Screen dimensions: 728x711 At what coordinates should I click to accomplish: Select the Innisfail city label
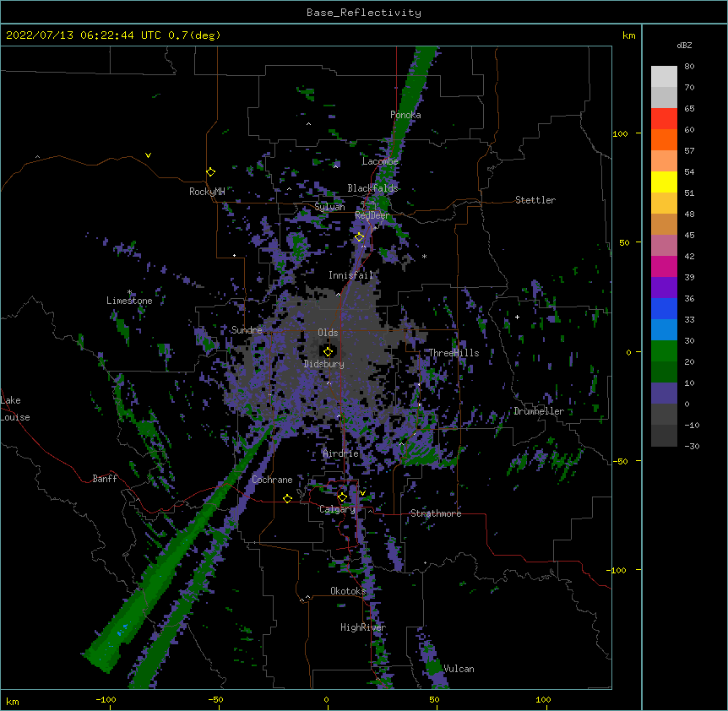tap(351, 275)
